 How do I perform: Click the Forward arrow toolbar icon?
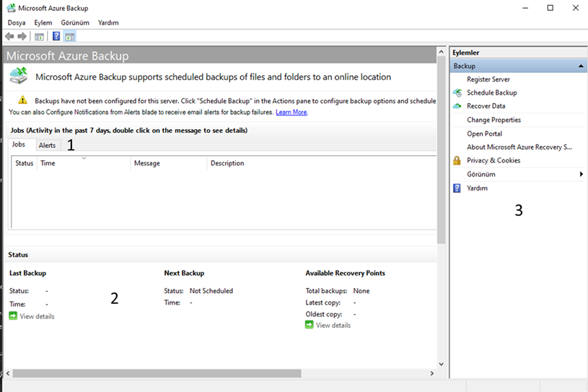(22, 36)
